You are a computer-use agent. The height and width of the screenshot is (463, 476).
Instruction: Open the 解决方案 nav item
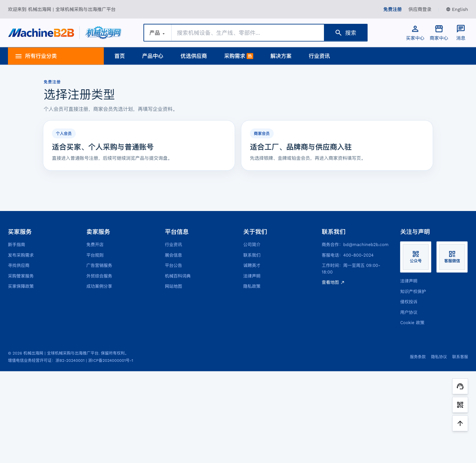click(281, 56)
